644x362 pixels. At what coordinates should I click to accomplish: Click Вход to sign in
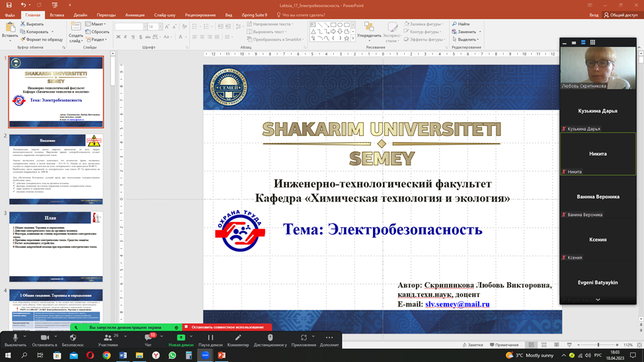pyautogui.click(x=594, y=15)
